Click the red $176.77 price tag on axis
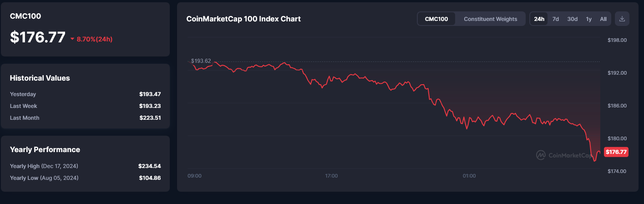 [x=616, y=152]
